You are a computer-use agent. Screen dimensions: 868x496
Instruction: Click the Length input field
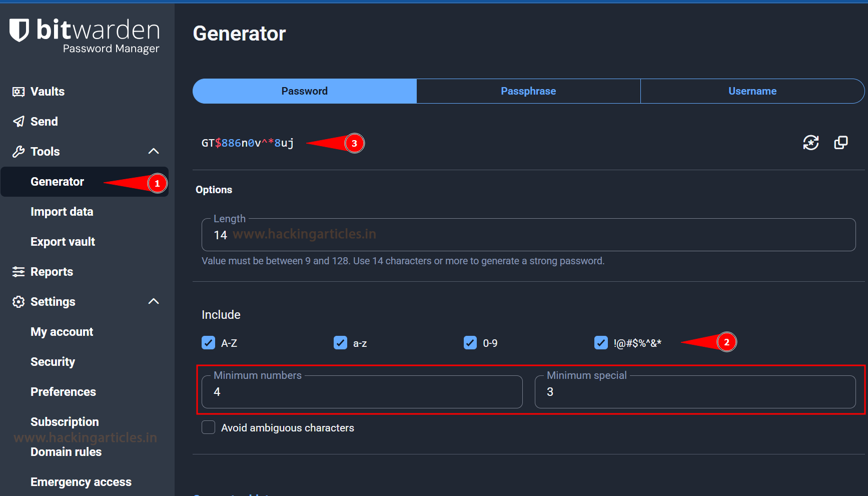(528, 235)
